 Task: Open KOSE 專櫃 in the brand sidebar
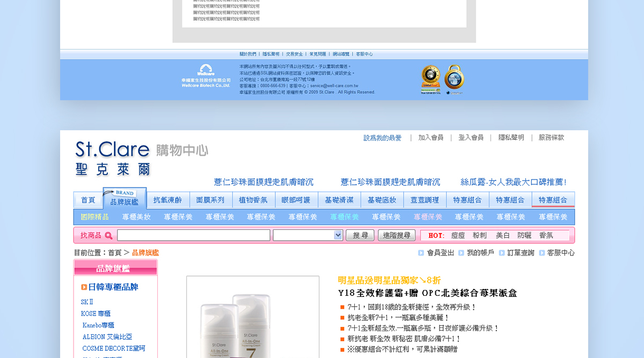96,314
